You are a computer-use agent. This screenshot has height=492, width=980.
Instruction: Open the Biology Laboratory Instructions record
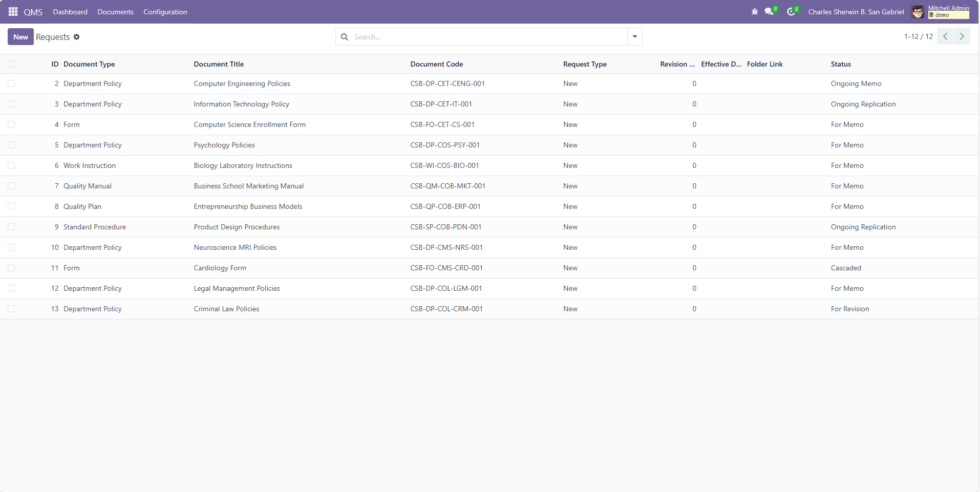click(x=243, y=165)
